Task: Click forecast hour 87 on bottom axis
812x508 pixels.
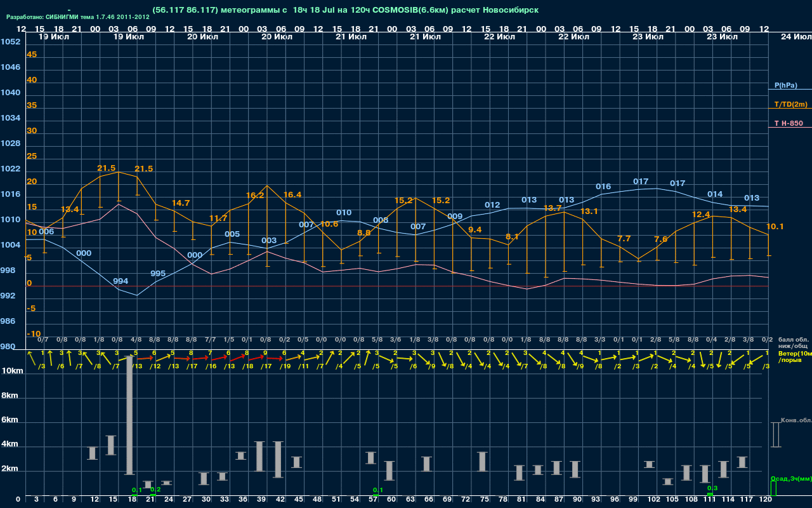Action: point(560,500)
